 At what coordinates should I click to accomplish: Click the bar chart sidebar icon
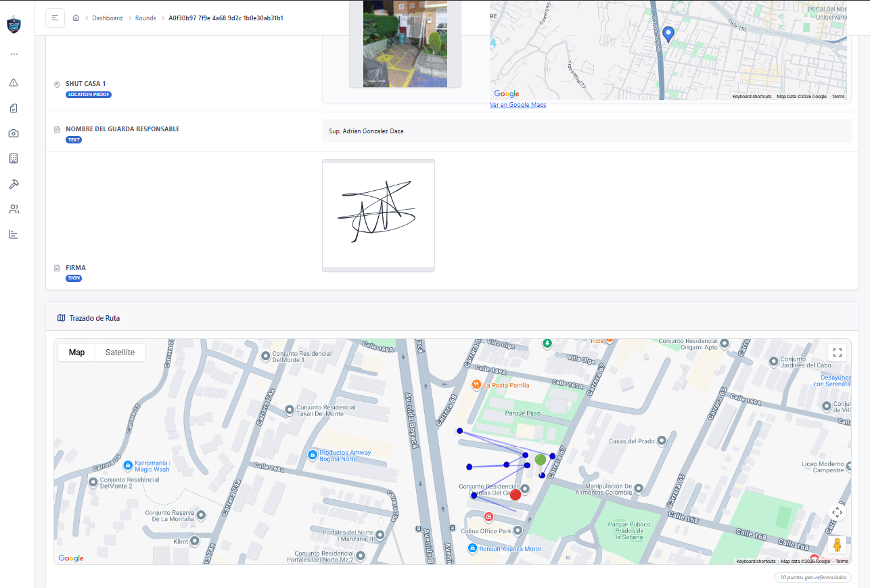[x=14, y=234]
